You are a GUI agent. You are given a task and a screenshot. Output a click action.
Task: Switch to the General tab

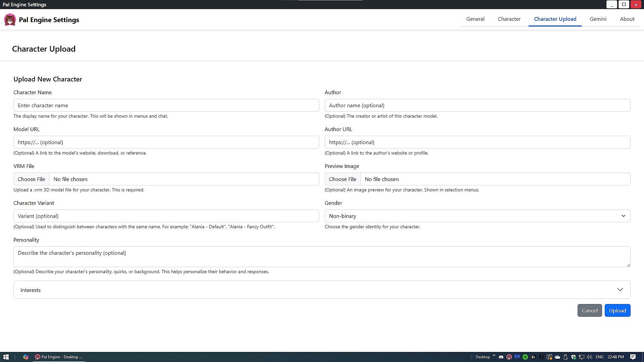coord(475,19)
